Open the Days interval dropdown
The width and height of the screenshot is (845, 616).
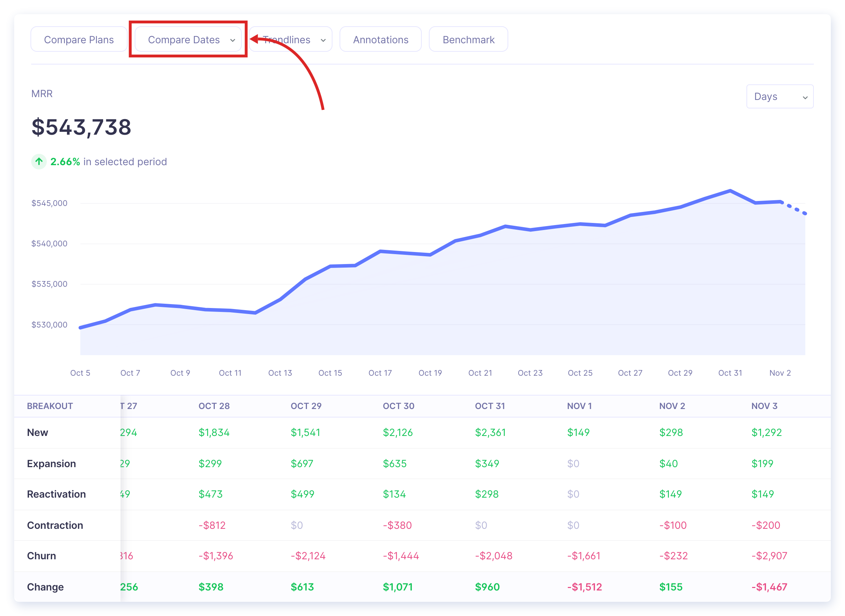coord(779,96)
